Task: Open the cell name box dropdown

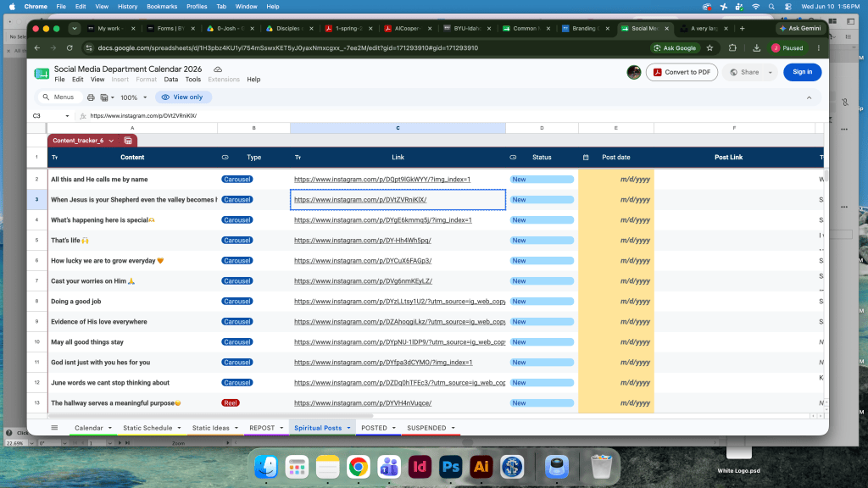Action: [67, 116]
